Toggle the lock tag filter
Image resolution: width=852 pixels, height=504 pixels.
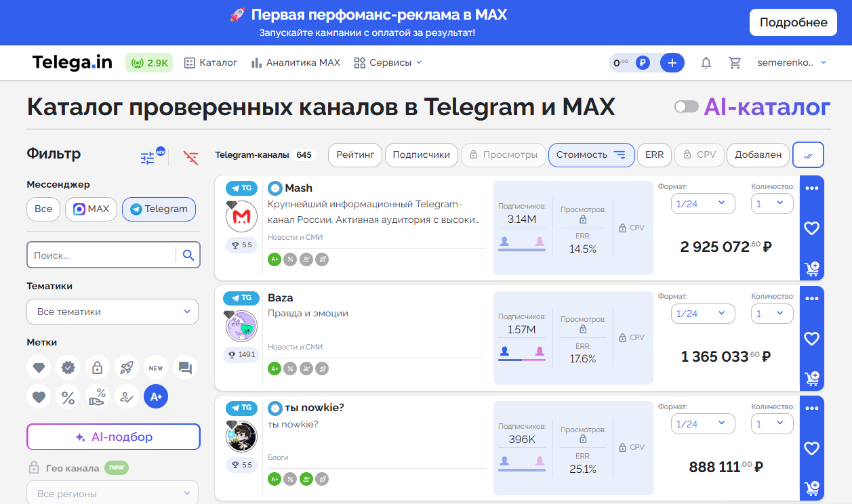97,368
